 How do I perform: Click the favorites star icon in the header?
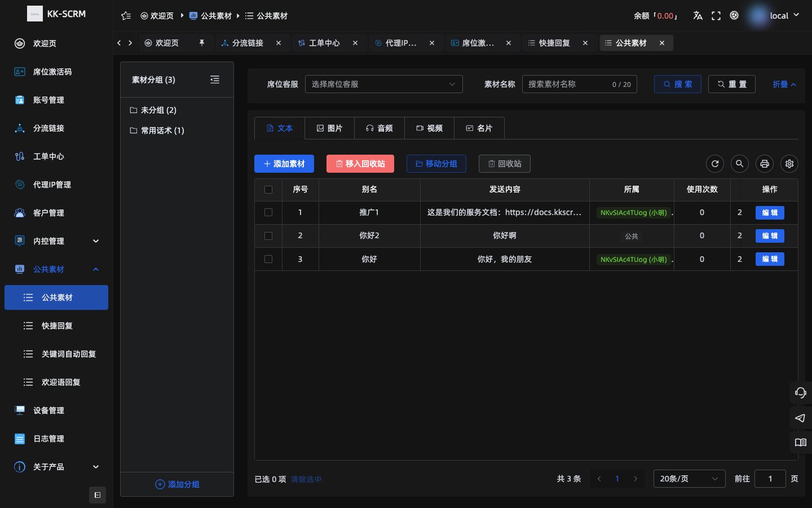[x=126, y=16]
